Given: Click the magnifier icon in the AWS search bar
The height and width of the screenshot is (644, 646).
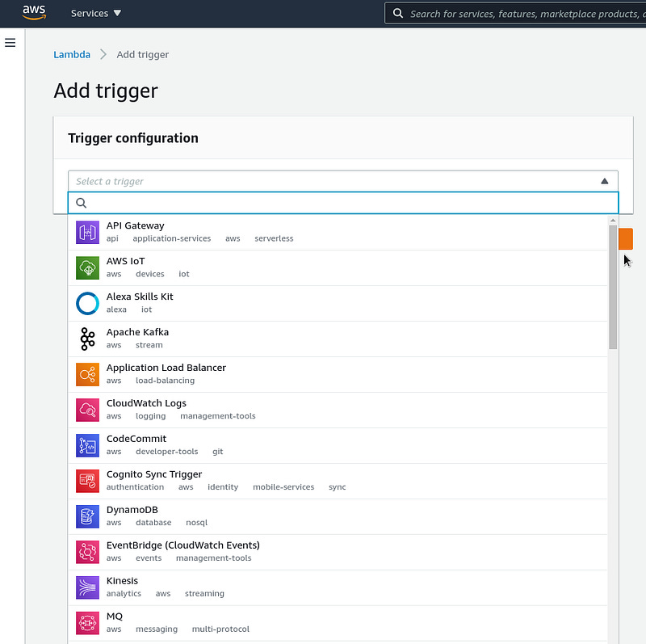Looking at the screenshot, I should [x=398, y=13].
